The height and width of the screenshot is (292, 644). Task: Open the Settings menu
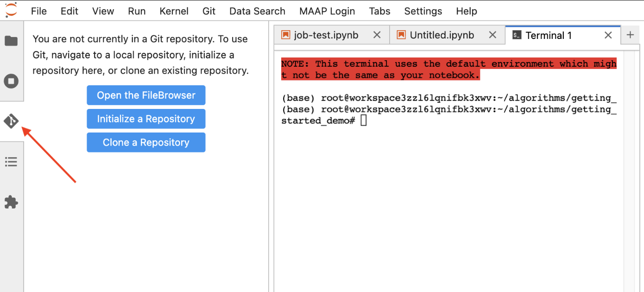[423, 11]
